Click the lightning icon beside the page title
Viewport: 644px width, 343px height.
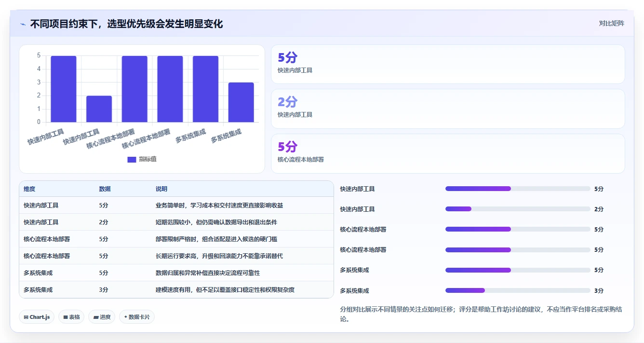[23, 24]
